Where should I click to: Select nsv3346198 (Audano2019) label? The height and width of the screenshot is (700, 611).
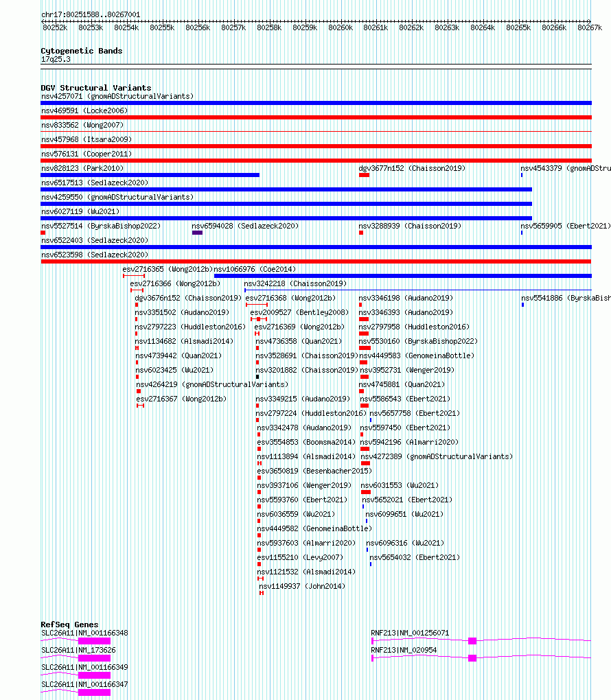pyautogui.click(x=406, y=298)
